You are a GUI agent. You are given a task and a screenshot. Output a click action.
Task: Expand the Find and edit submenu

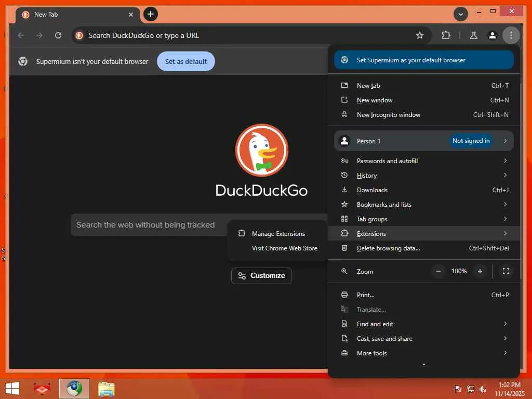[424, 324]
